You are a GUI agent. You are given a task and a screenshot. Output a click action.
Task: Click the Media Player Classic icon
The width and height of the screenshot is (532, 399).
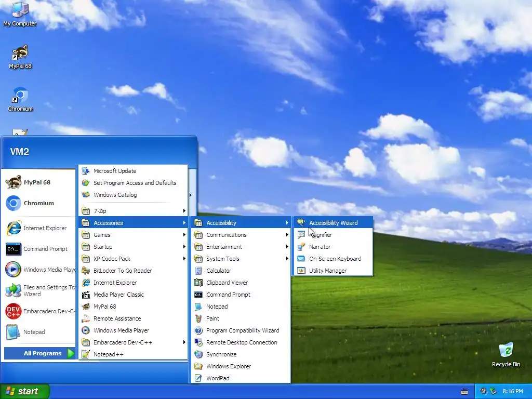click(x=86, y=295)
